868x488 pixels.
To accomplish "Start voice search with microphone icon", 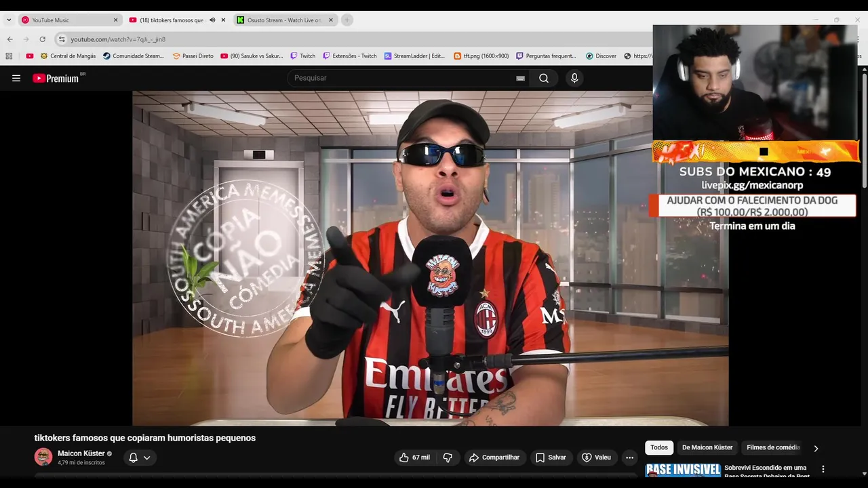I will point(574,78).
